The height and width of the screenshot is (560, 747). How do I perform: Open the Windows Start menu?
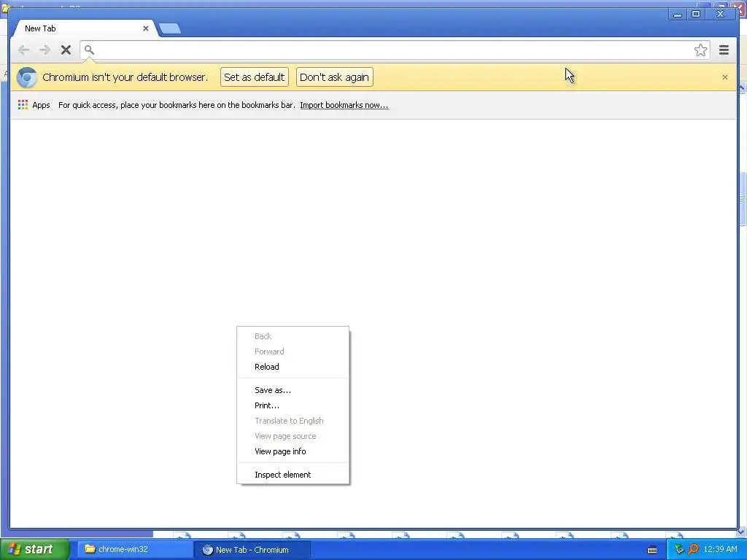pyautogui.click(x=34, y=550)
